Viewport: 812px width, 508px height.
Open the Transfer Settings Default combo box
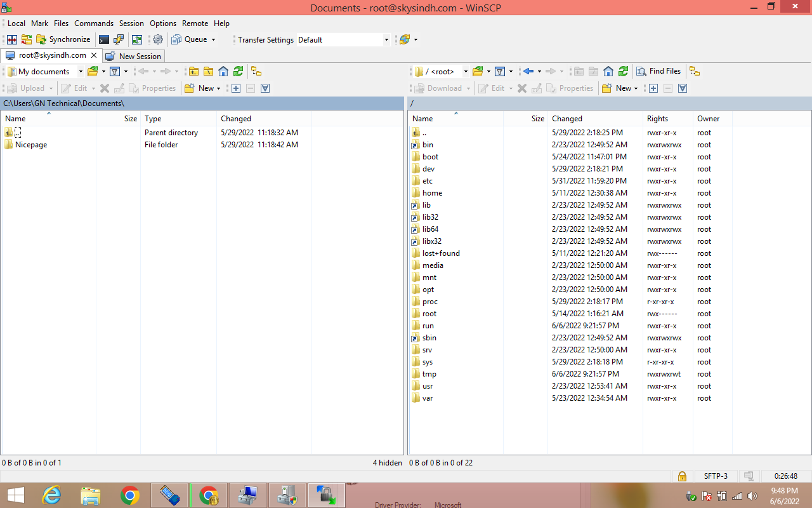[x=343, y=39]
